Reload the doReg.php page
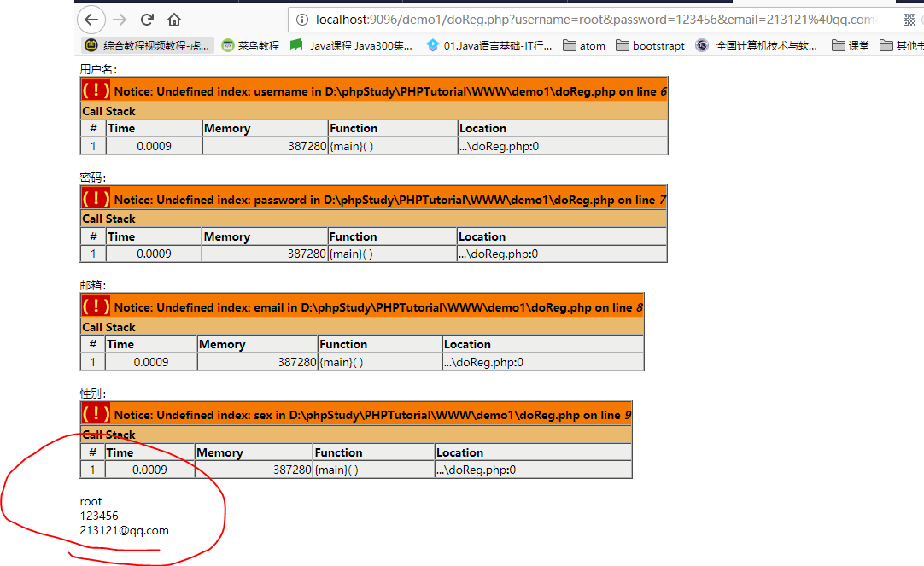This screenshot has height=566, width=924. (x=148, y=20)
